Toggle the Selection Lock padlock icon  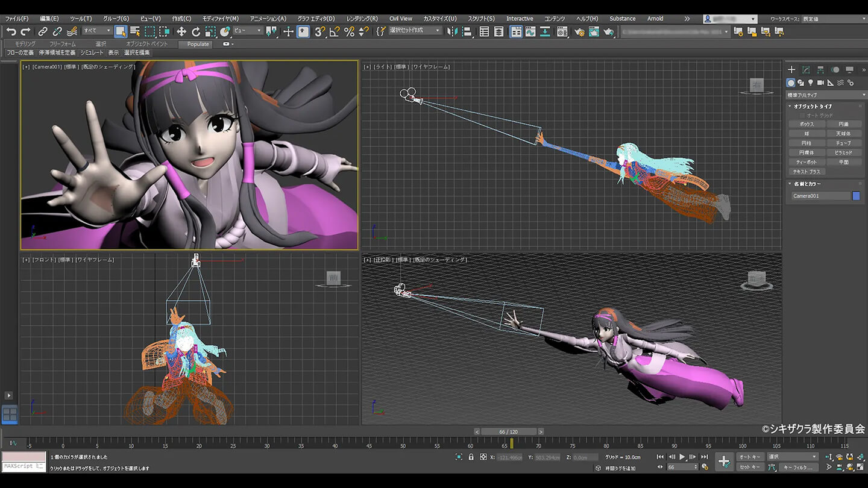471,457
